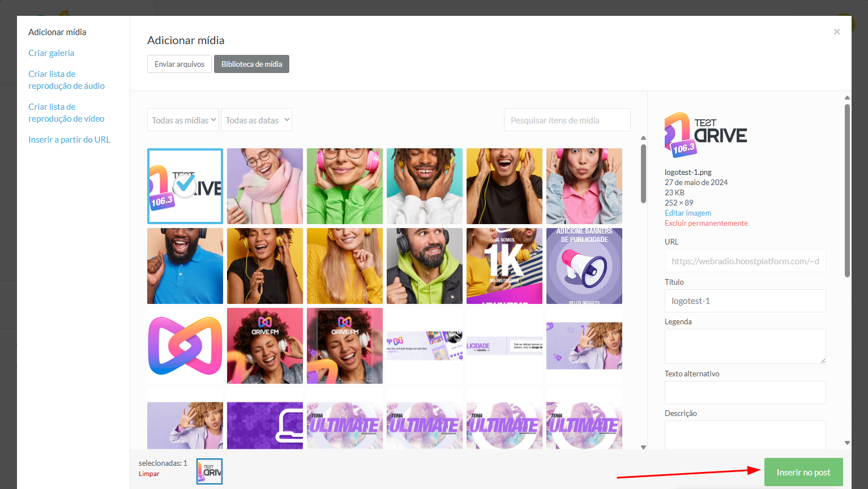868x489 pixels.
Task: Switch to Enviar arquivos tab
Action: pyautogui.click(x=179, y=64)
